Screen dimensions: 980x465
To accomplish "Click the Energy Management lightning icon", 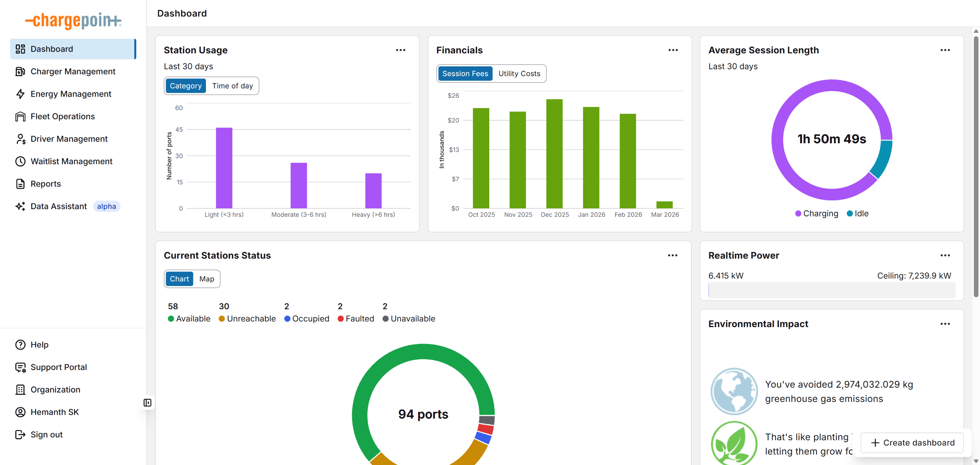I will 20,94.
